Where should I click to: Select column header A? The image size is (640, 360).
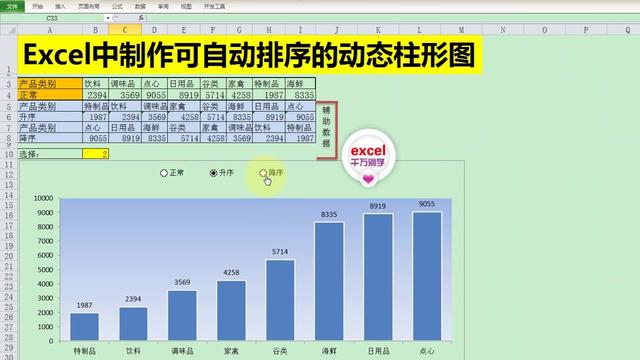pos(50,30)
